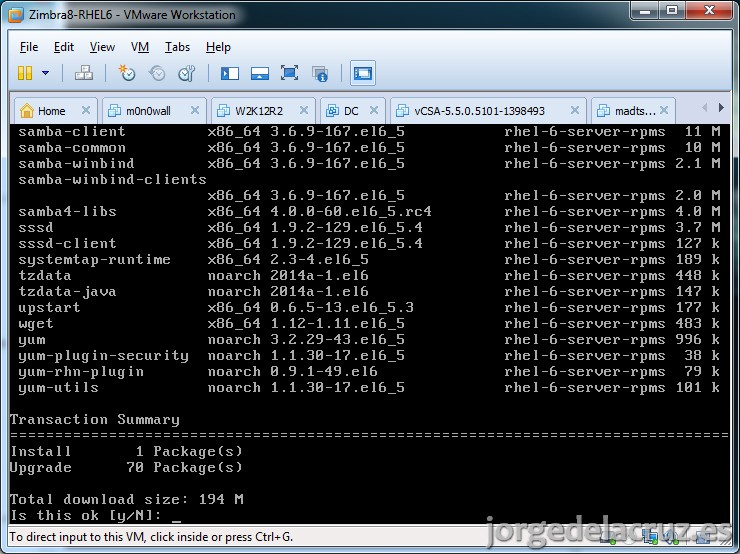Click the 'Upgrade 70 Package(s)' line
The image size is (740, 554).
(x=126, y=468)
